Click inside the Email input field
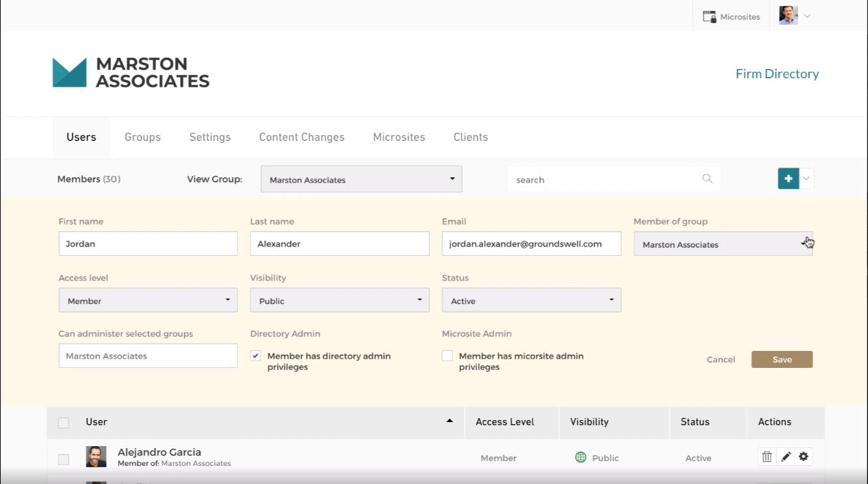Image resolution: width=868 pixels, height=484 pixels. point(531,243)
